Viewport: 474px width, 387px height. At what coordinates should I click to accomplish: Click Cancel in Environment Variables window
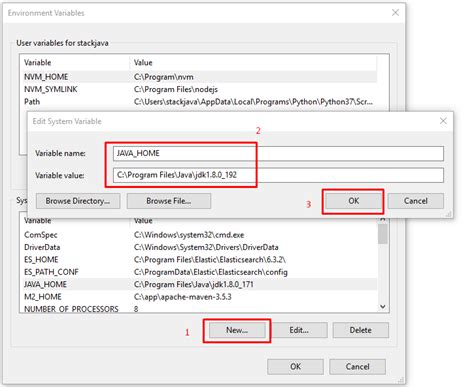[x=357, y=367]
